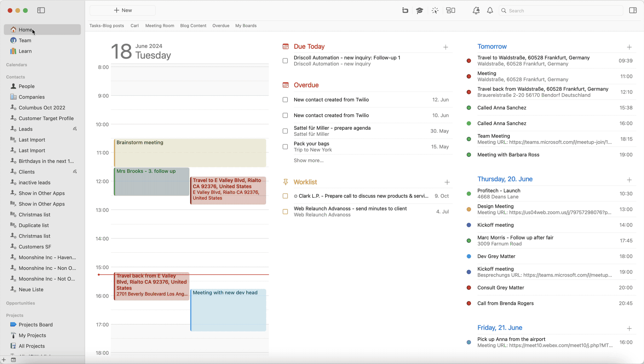Click the blue dot beside Dev Grey Matter

click(x=469, y=256)
